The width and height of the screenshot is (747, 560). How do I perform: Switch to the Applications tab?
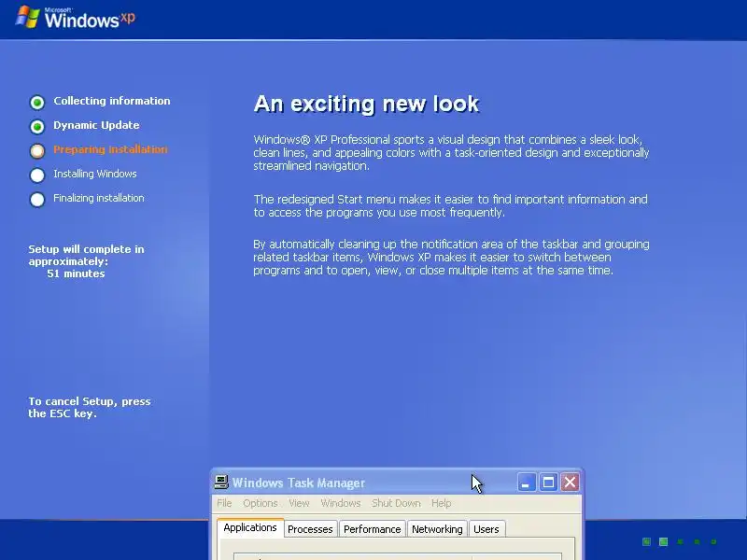coord(250,527)
